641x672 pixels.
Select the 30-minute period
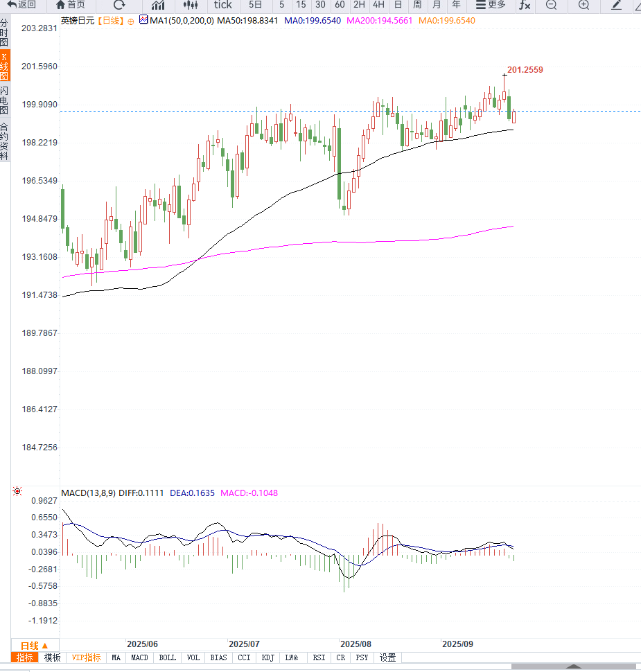(x=320, y=5)
